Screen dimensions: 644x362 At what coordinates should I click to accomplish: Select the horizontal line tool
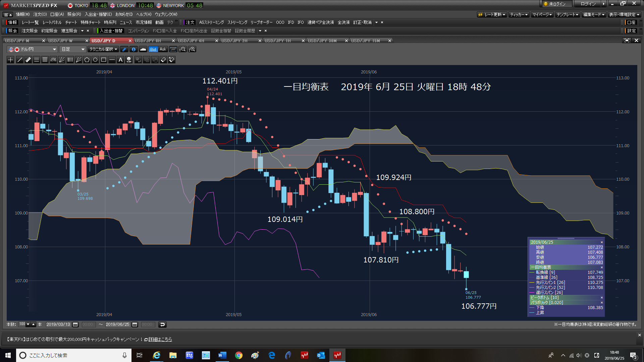pos(112,60)
